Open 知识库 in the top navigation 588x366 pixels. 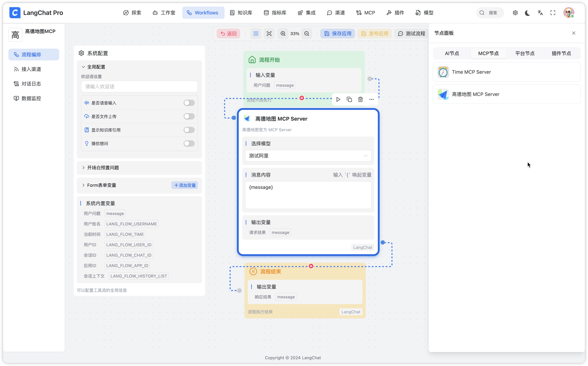click(241, 13)
